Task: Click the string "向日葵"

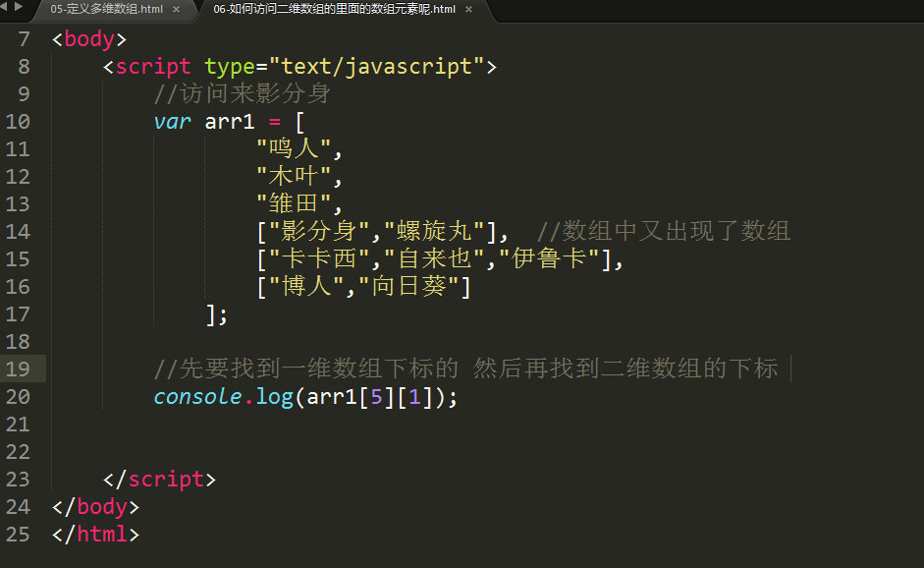Action: [x=408, y=286]
